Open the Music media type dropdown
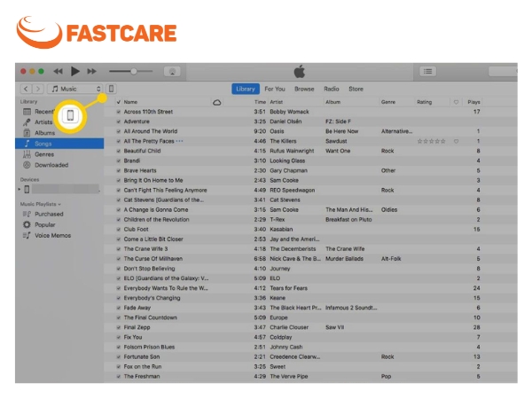Viewport: 532px width, 399px height. pos(74,89)
